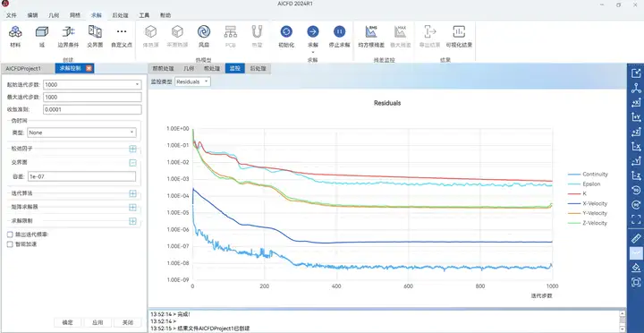
Task: Click the 风扇 fan icon
Action: 204,31
